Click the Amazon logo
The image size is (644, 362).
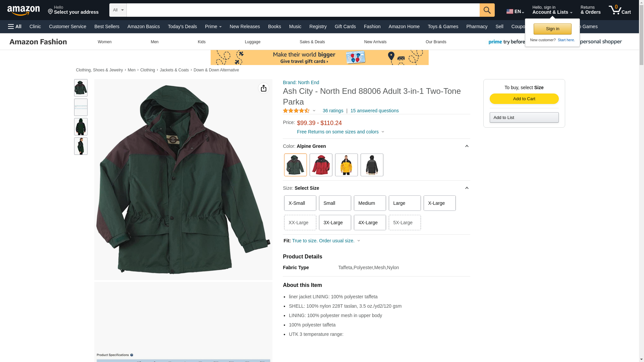[23, 10]
